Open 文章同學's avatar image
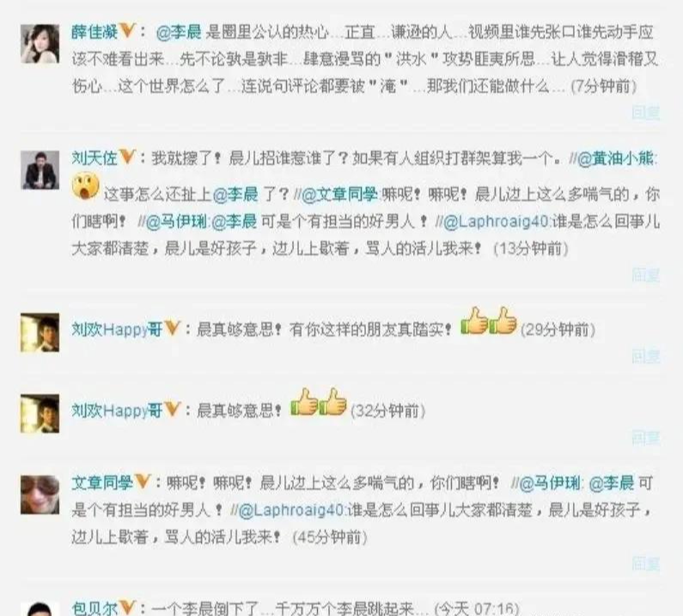The height and width of the screenshot is (616, 683). [x=40, y=495]
